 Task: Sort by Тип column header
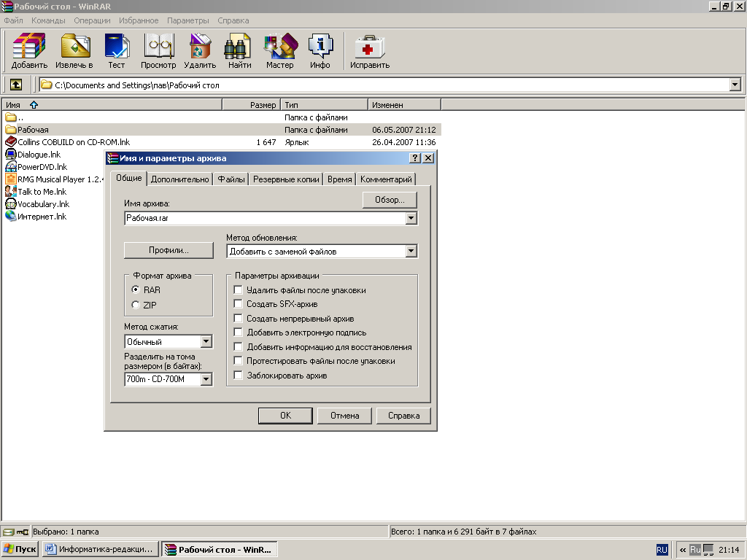pyautogui.click(x=324, y=105)
